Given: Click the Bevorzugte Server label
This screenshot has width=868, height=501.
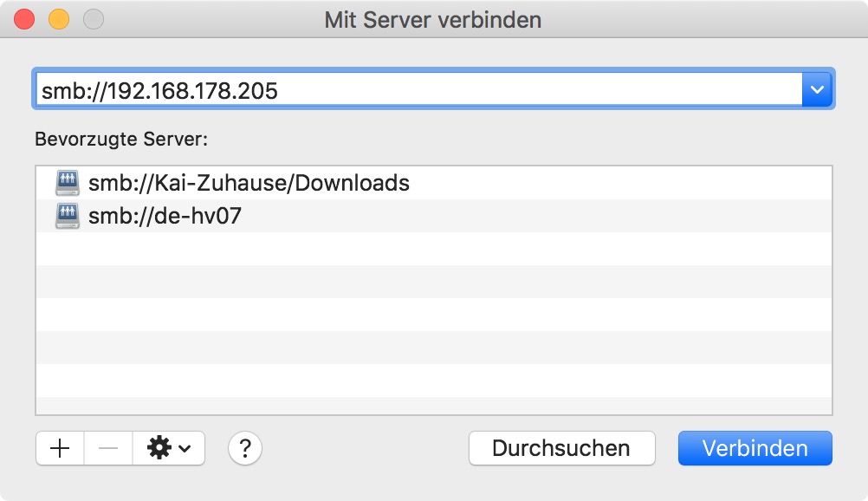Looking at the screenshot, I should coord(121,138).
